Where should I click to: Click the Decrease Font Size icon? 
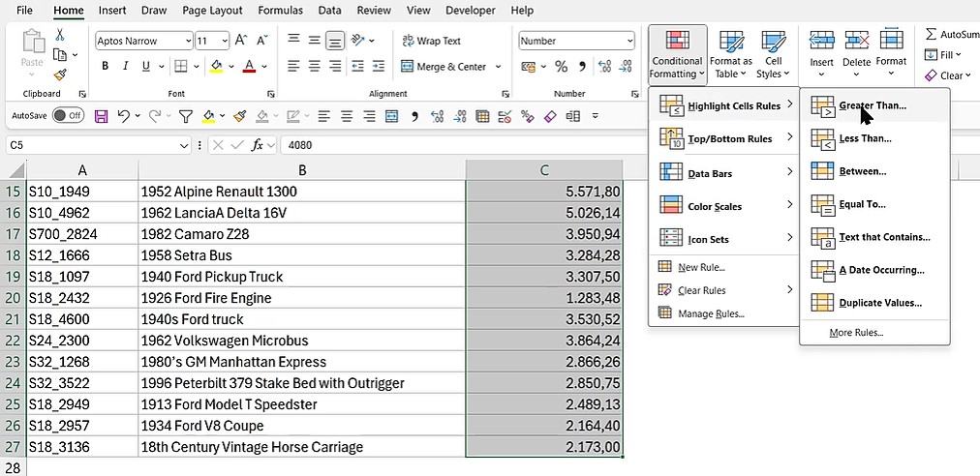(261, 41)
